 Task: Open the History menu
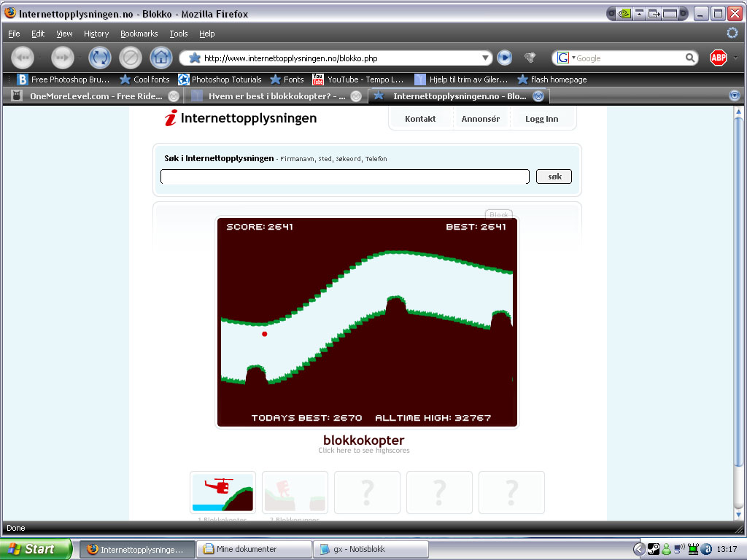[96, 34]
